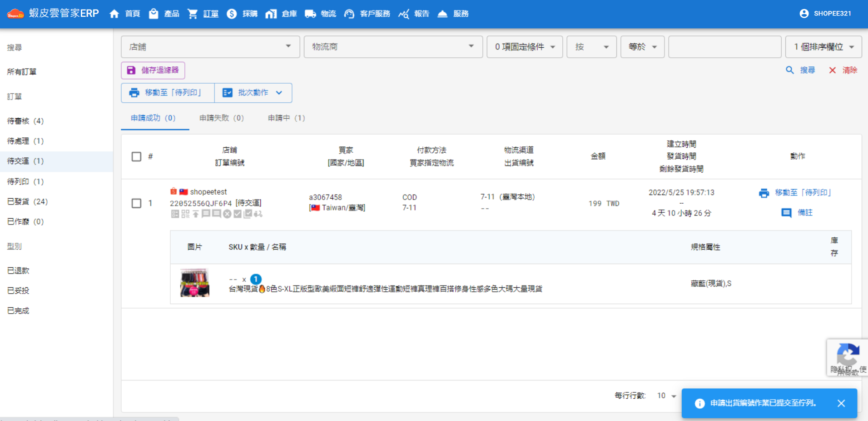868x421 pixels.
Task: Open the 每行行數 rows-per-page dropdown
Action: coord(666,396)
